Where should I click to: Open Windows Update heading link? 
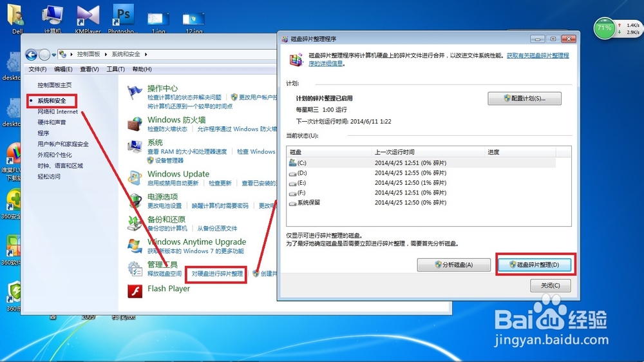point(178,174)
